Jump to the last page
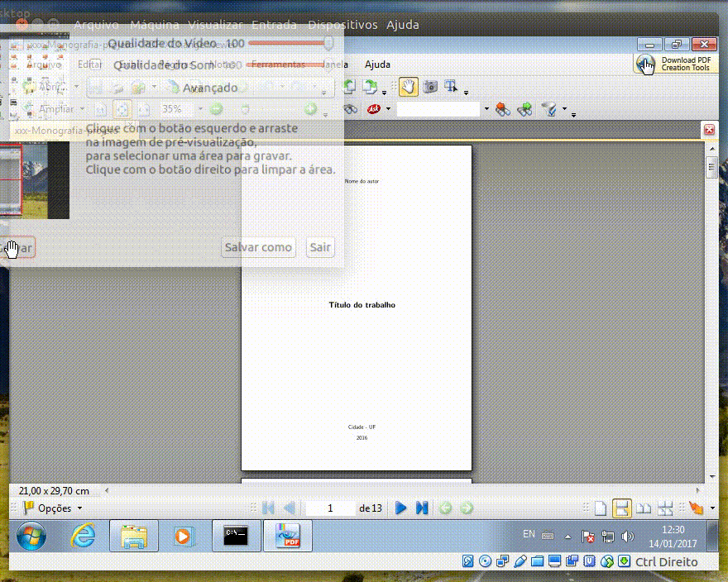 tap(422, 508)
